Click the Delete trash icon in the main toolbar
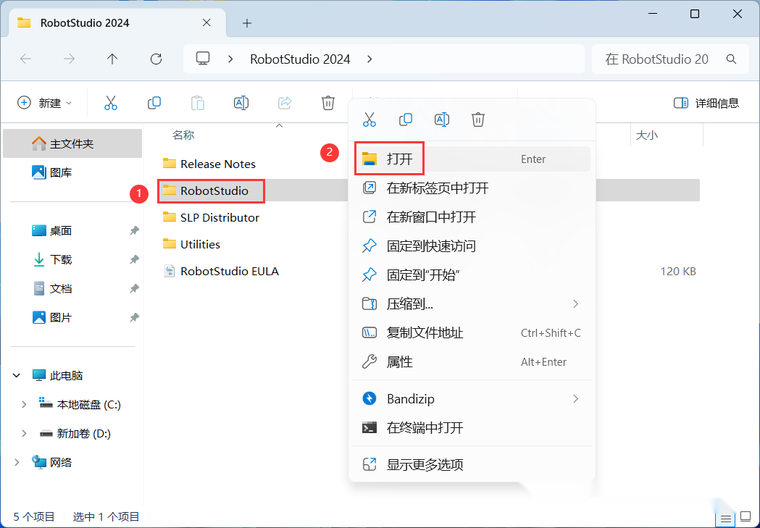This screenshot has height=528, width=760. (328, 103)
